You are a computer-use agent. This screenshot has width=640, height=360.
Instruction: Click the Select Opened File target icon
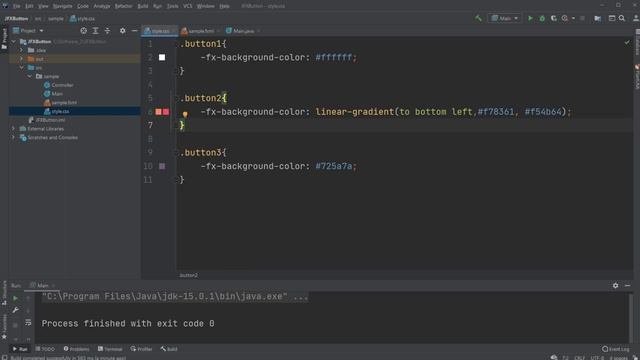tap(84, 31)
